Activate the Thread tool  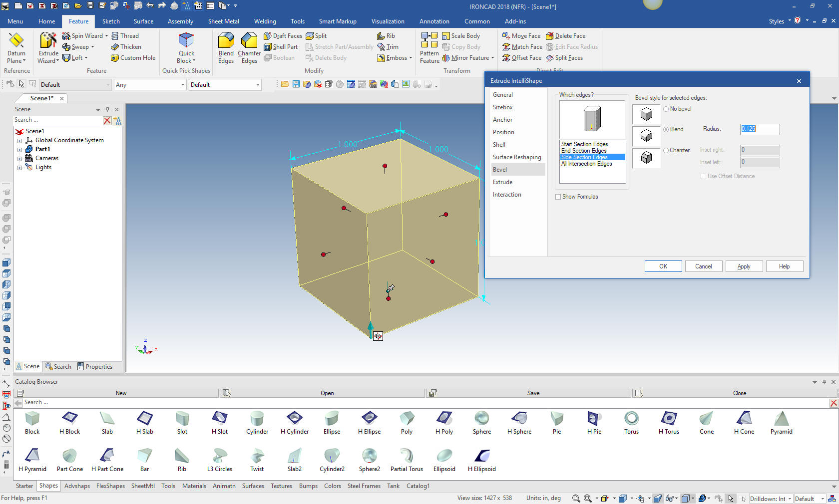point(125,36)
